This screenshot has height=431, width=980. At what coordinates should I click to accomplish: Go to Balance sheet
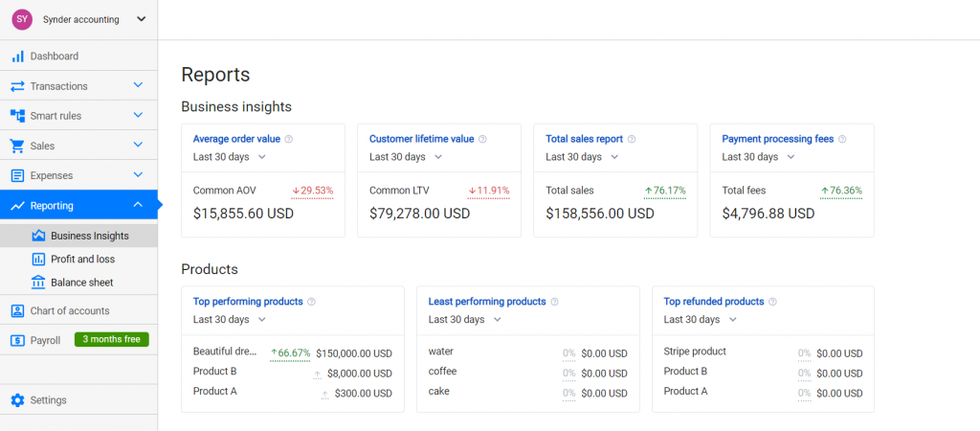(81, 283)
